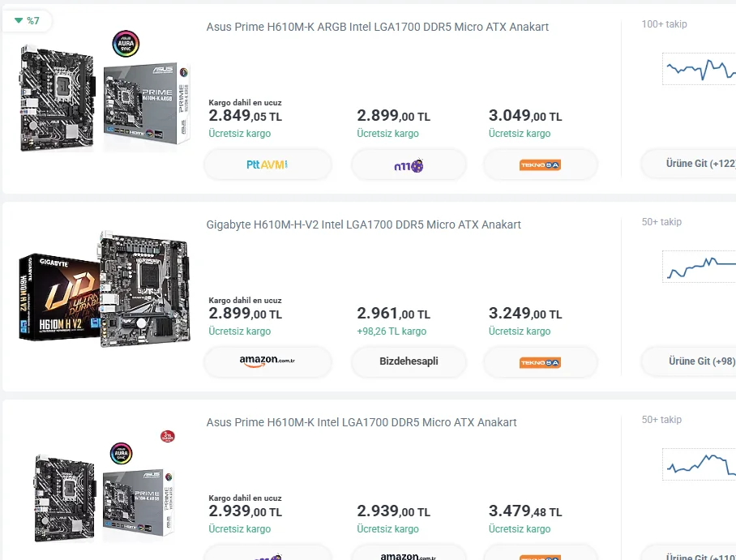Open Teknosa offer for Asus H610M-K ARGB
This screenshot has width=736, height=560.
(540, 165)
